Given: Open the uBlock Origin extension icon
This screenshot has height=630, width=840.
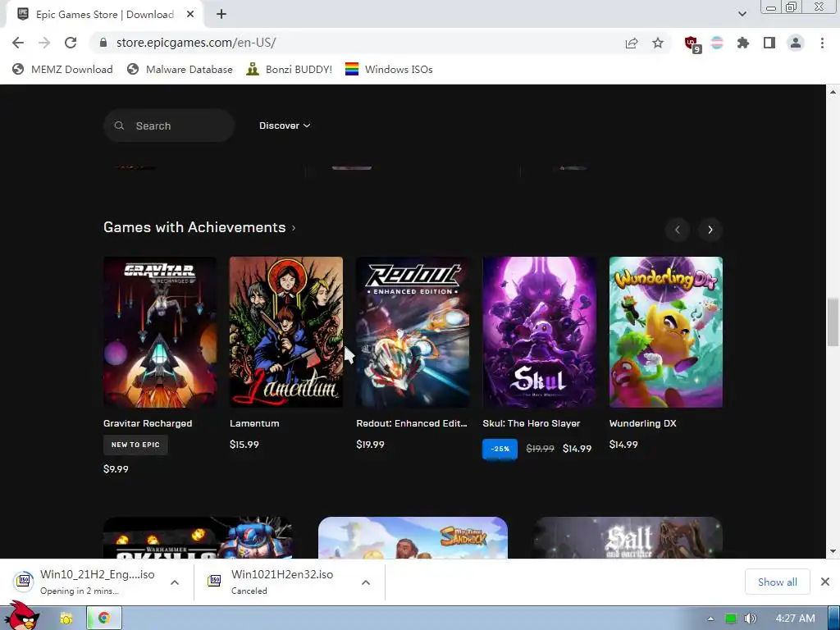Looking at the screenshot, I should [692, 43].
